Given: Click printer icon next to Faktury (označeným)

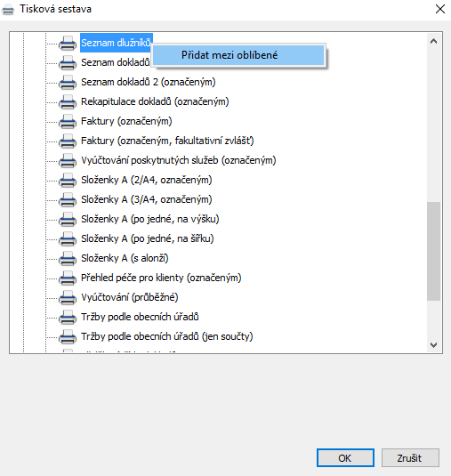Looking at the screenshot, I should pos(68,121).
